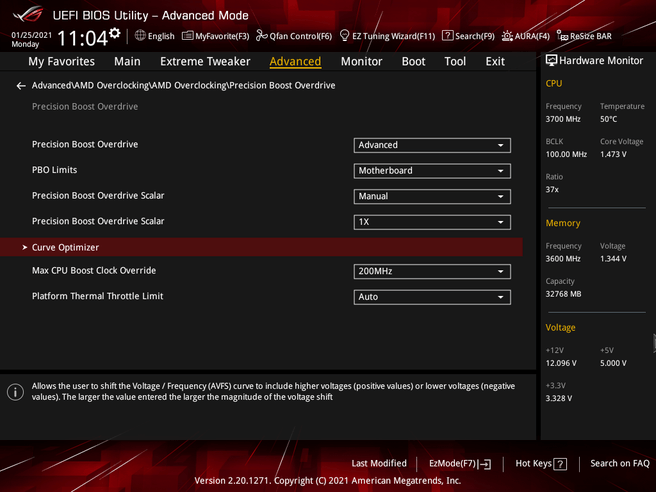Click the EzMode exit arrow icon
Image resolution: width=656 pixels, height=492 pixels.
[485, 464]
